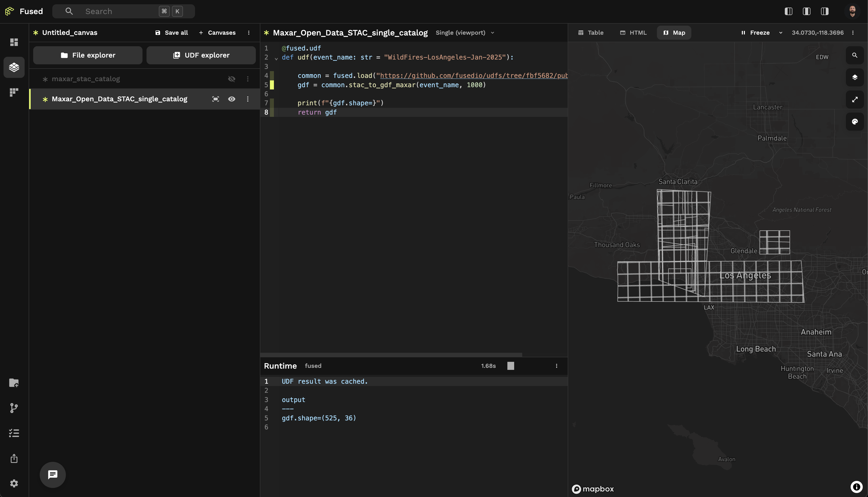Switch to the Table tab

[591, 33]
